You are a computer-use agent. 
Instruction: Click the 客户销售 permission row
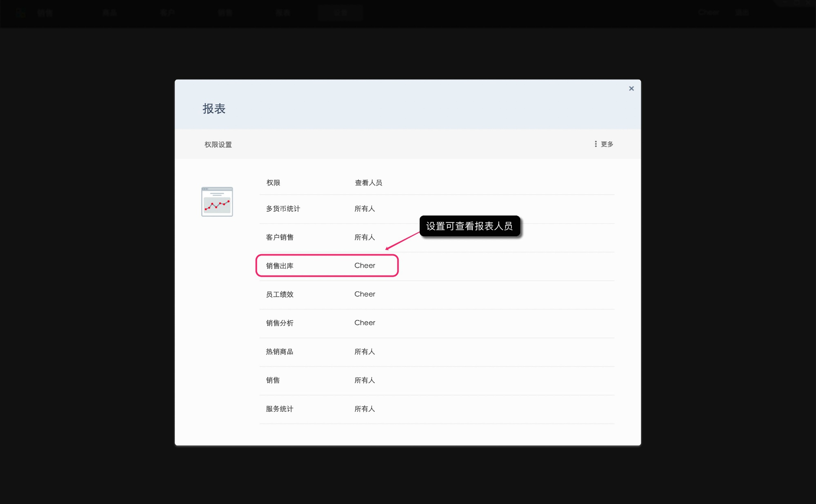tap(437, 238)
